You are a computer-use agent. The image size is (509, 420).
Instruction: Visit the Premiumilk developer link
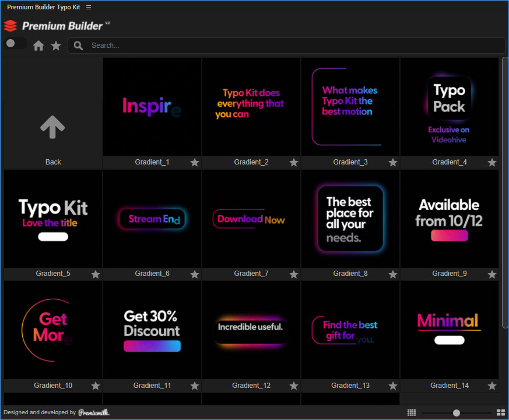[x=94, y=412]
